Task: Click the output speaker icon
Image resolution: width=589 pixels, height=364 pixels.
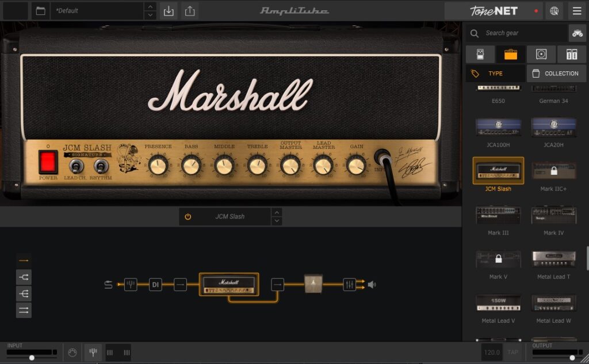Action: coord(372,285)
